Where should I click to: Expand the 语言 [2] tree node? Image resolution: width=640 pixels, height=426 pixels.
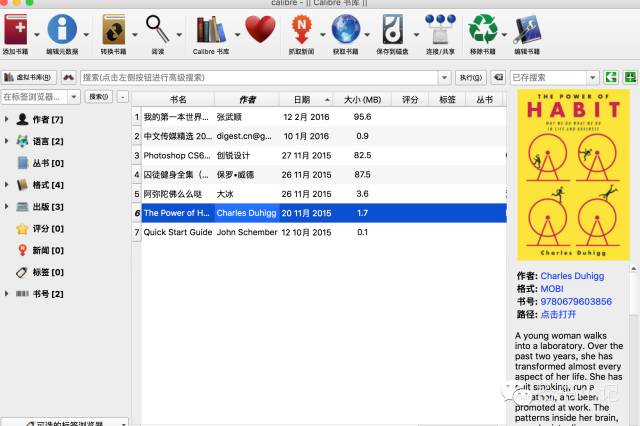[6, 141]
